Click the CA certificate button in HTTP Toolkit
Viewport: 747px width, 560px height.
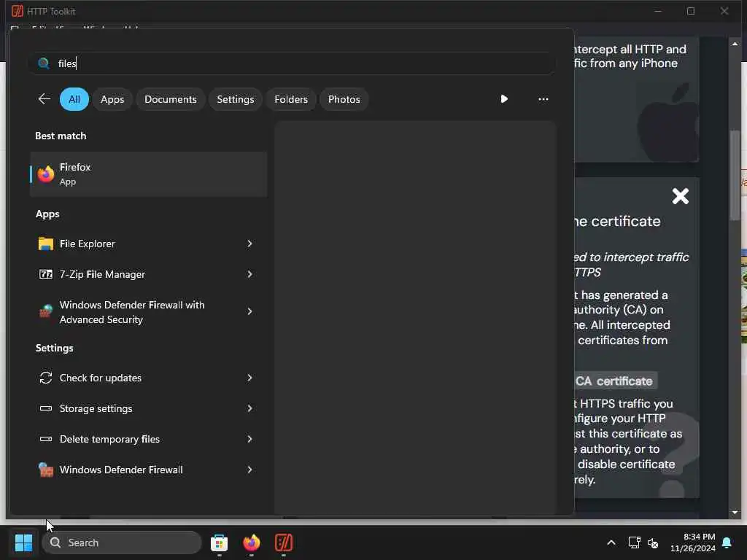[x=616, y=381]
